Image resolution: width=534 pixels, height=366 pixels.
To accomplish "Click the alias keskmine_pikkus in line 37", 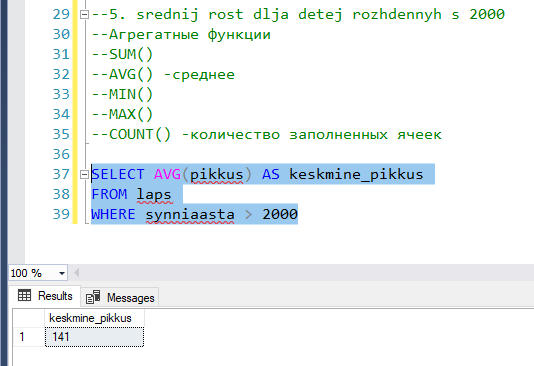I will point(356,174).
